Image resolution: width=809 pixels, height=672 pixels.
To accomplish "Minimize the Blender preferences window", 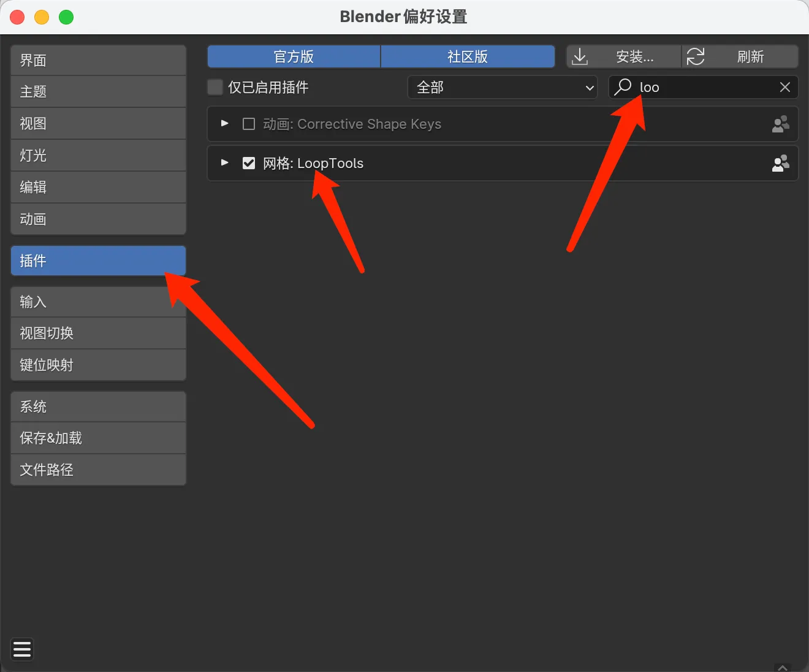I will (42, 17).
